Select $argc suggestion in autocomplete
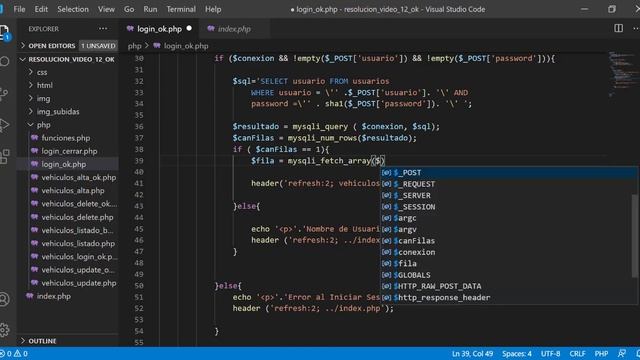The image size is (640, 360). point(509,218)
